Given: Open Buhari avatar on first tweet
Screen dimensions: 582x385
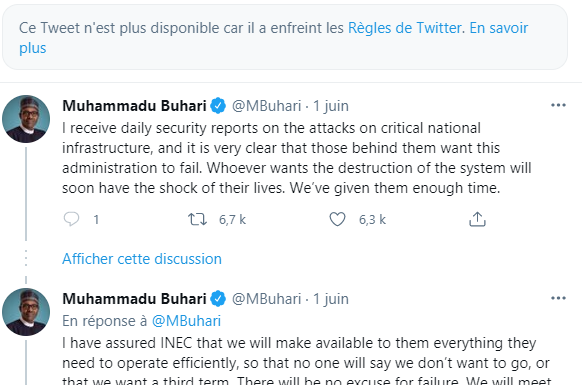Looking at the screenshot, I should 26,119.
